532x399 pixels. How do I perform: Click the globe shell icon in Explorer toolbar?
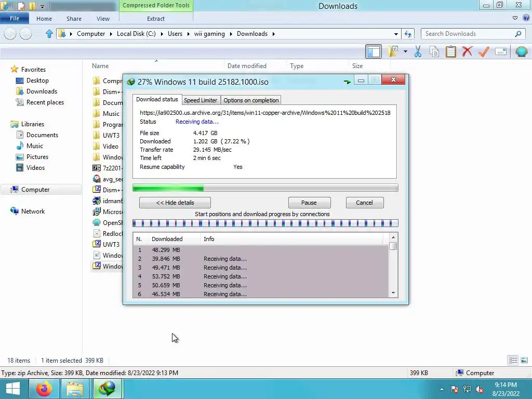coord(522,51)
